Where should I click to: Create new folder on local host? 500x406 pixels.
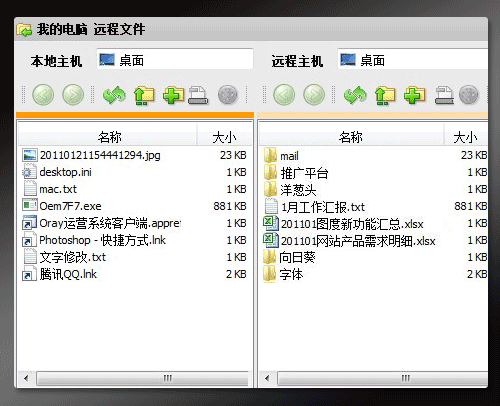173,95
